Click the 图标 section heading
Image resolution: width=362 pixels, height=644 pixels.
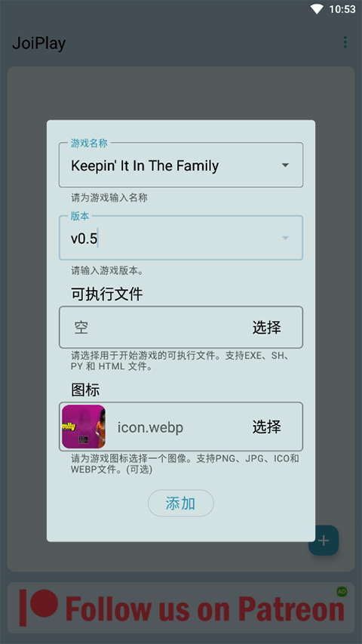click(x=85, y=390)
